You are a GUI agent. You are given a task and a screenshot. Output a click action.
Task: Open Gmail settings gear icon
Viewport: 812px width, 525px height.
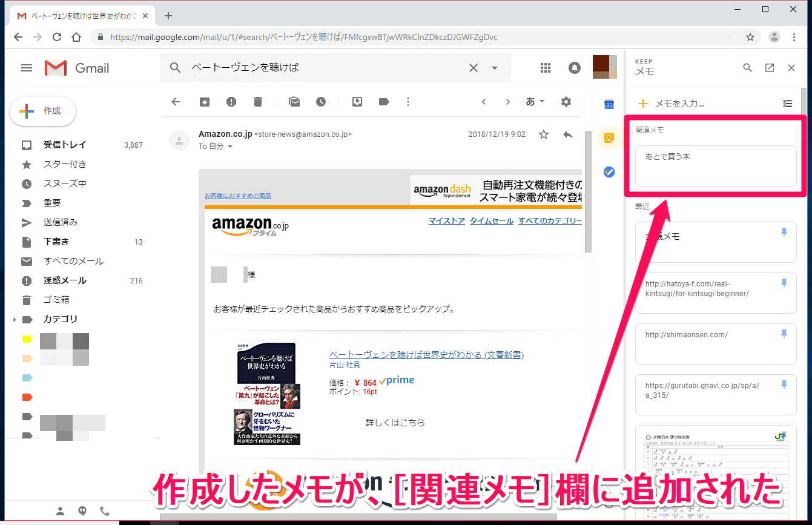(x=566, y=102)
